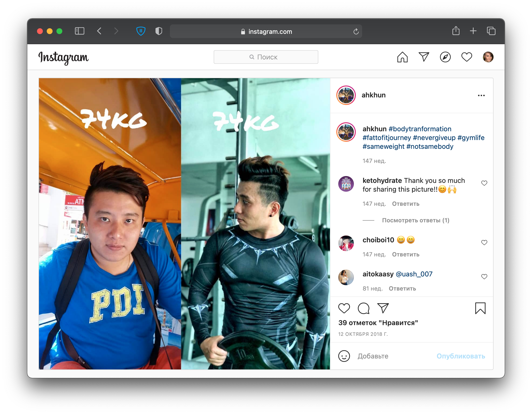Click the ahkhun avatar beside the caption
The width and height of the screenshot is (532, 414).
pos(346,132)
